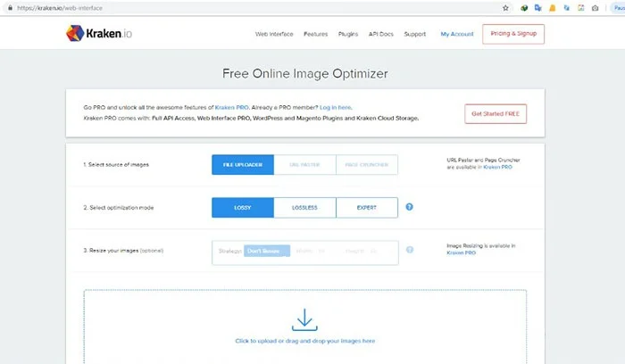
Task: Click the green globe extension icon
Action: point(524,8)
